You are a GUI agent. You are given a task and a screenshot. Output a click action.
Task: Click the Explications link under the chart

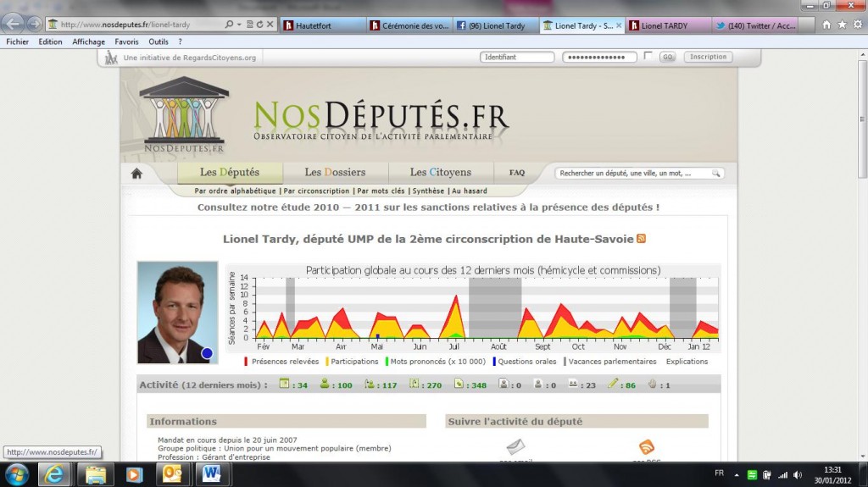687,362
